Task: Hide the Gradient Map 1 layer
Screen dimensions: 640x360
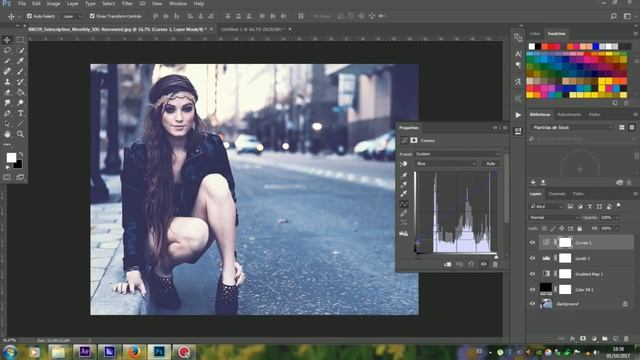Action: tap(532, 274)
